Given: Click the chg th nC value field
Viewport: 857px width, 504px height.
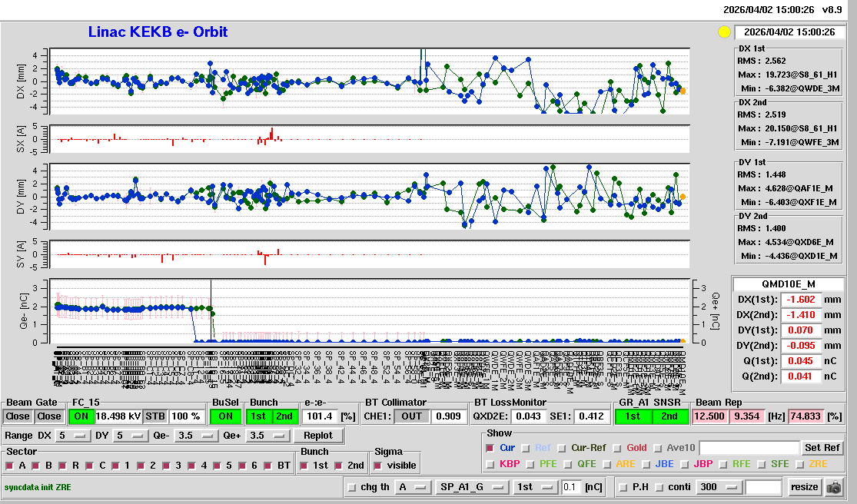Looking at the screenshot, I should click(571, 487).
